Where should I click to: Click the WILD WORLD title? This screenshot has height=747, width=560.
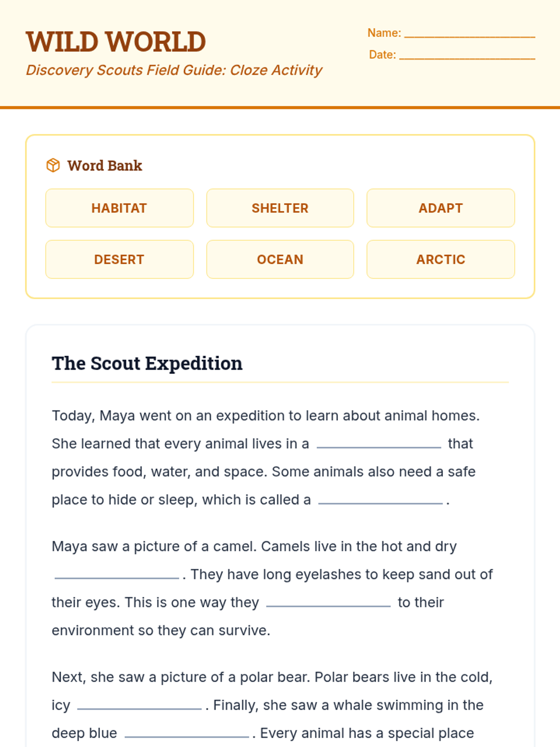116,42
